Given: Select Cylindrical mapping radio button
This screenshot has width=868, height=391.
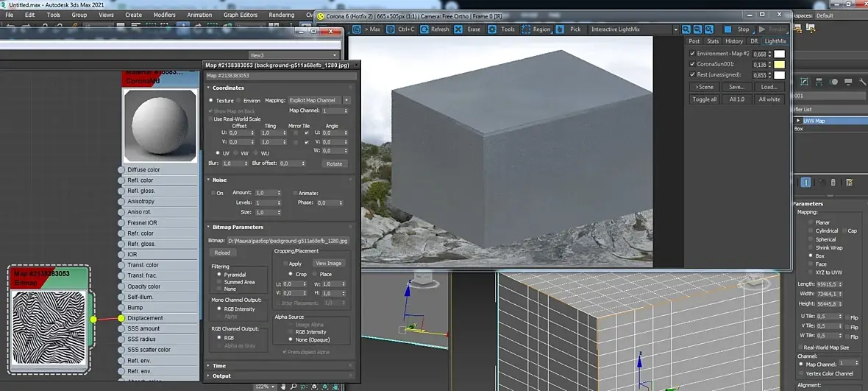Looking at the screenshot, I should click(811, 230).
